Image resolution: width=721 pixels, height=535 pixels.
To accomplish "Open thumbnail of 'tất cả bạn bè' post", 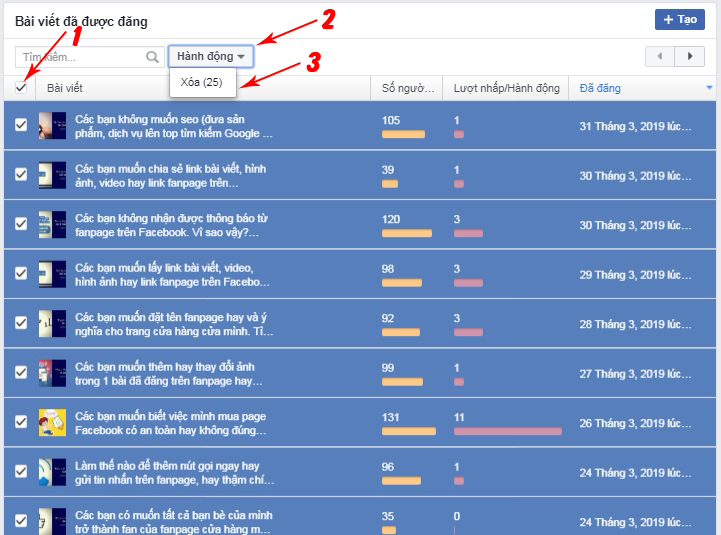I will tap(52, 521).
